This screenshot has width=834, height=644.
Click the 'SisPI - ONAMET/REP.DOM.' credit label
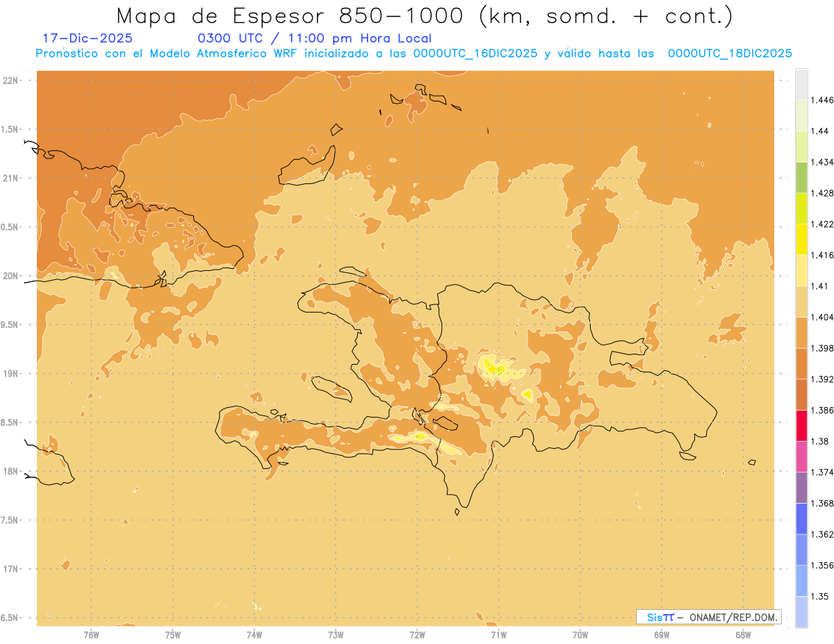point(709,617)
